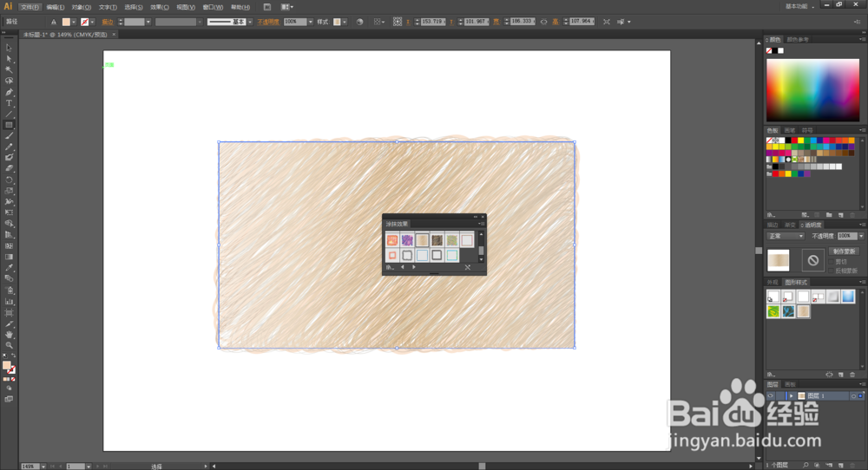Click the None mode button below fill swatch

[x=13, y=379]
